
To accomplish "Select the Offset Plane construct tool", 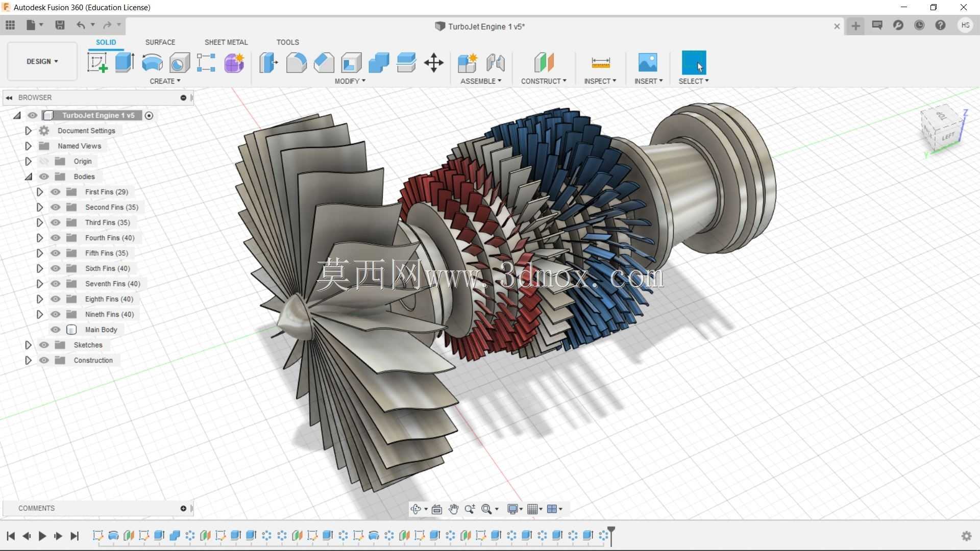I will [544, 63].
